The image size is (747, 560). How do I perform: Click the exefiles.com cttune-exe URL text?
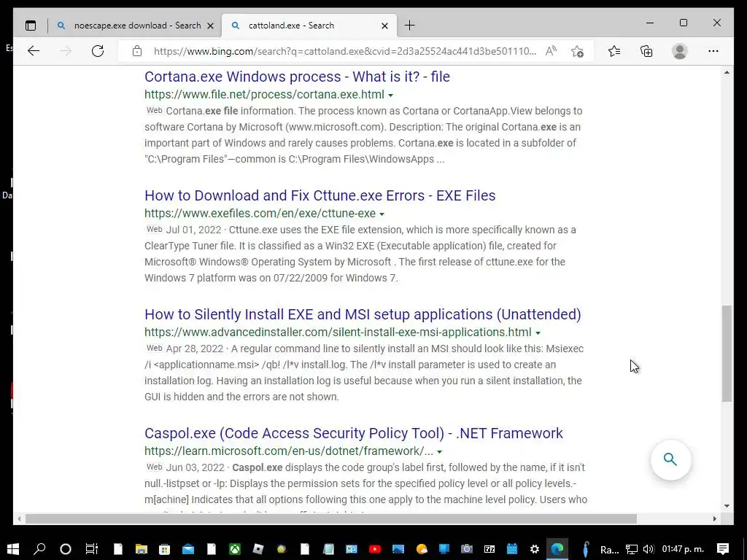click(260, 214)
